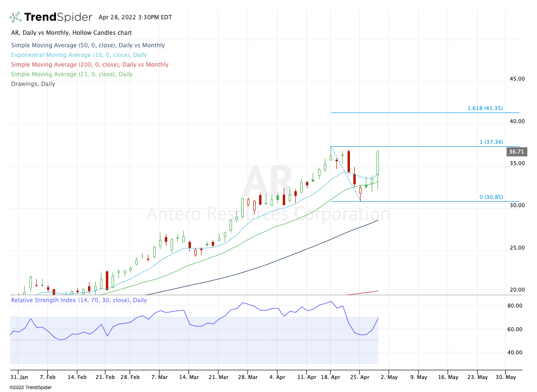Image resolution: width=537 pixels, height=392 pixels.
Task: Click the 1 (37.34) Fibonacci level label
Action: coord(491,142)
